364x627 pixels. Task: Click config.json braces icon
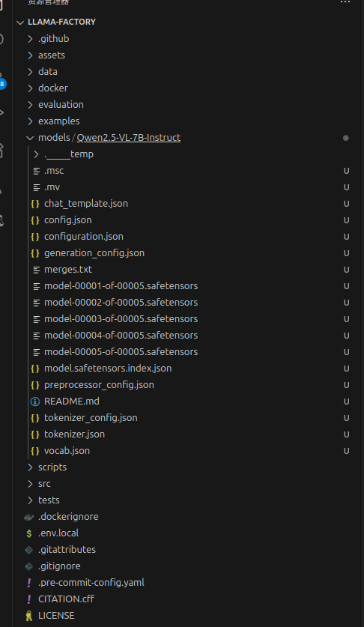[x=35, y=220]
